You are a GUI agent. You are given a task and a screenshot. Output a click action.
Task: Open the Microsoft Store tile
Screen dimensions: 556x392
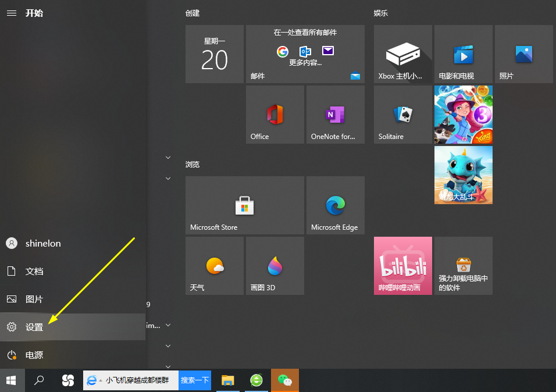pyautogui.click(x=245, y=205)
